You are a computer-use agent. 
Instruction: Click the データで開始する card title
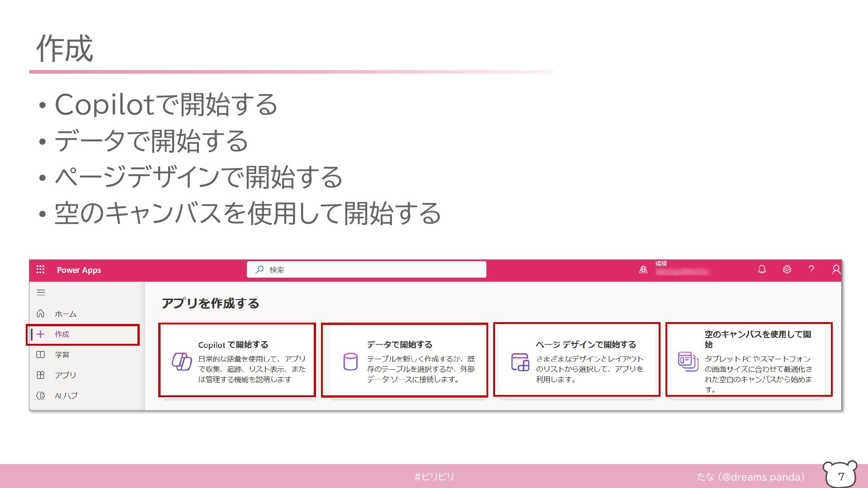pyautogui.click(x=400, y=345)
